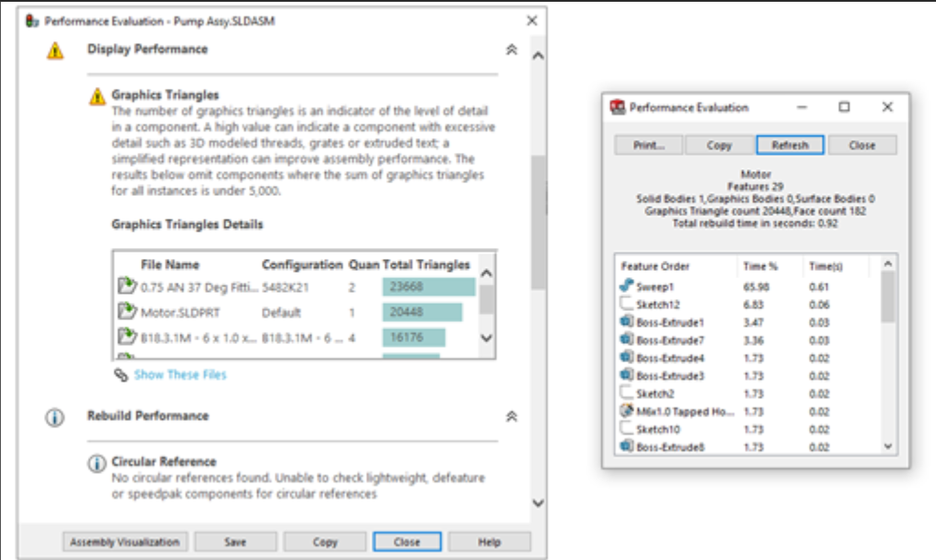Screen dimensions: 936x560
Task: Click the Sketch2 sketch icon
Action: point(626,393)
